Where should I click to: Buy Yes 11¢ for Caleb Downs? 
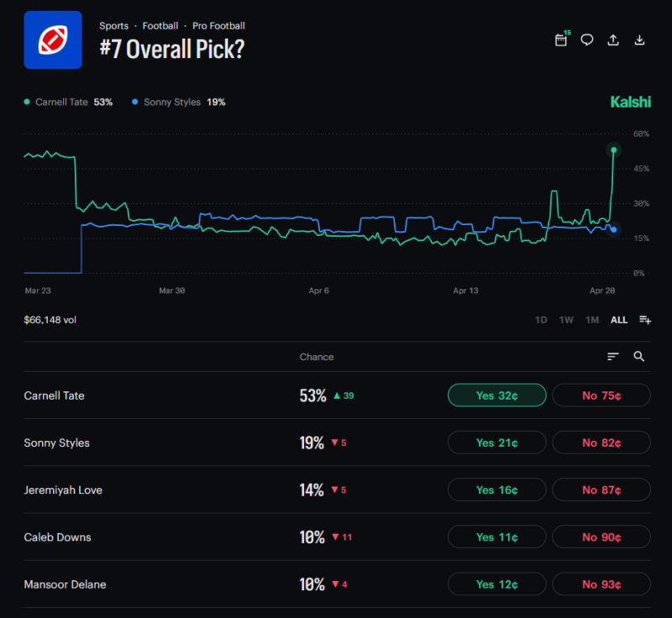497,537
